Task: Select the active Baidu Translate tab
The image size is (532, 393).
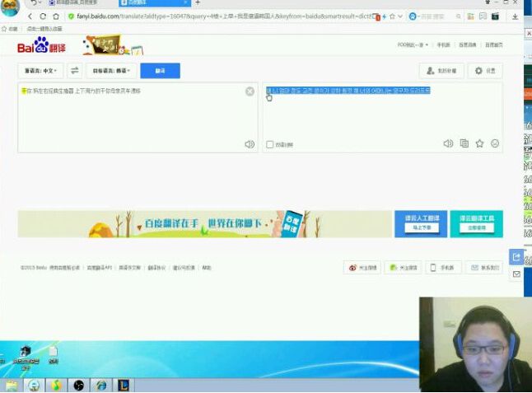Action: pos(154,2)
